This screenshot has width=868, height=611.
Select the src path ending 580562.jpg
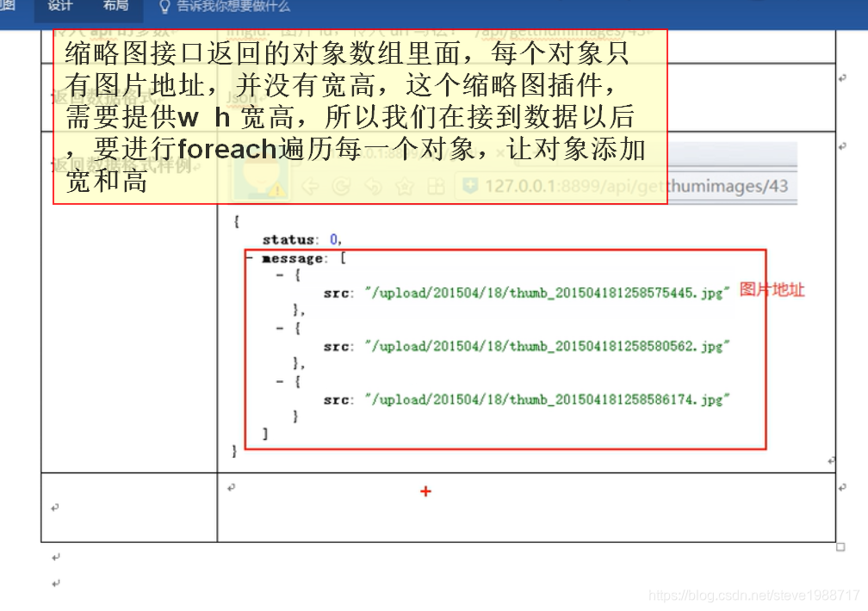547,347
